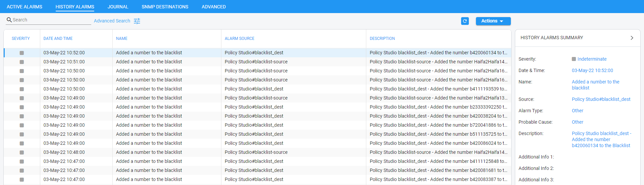The width and height of the screenshot is (644, 185).
Task: Click description containing b420081681
Action: [438, 170]
